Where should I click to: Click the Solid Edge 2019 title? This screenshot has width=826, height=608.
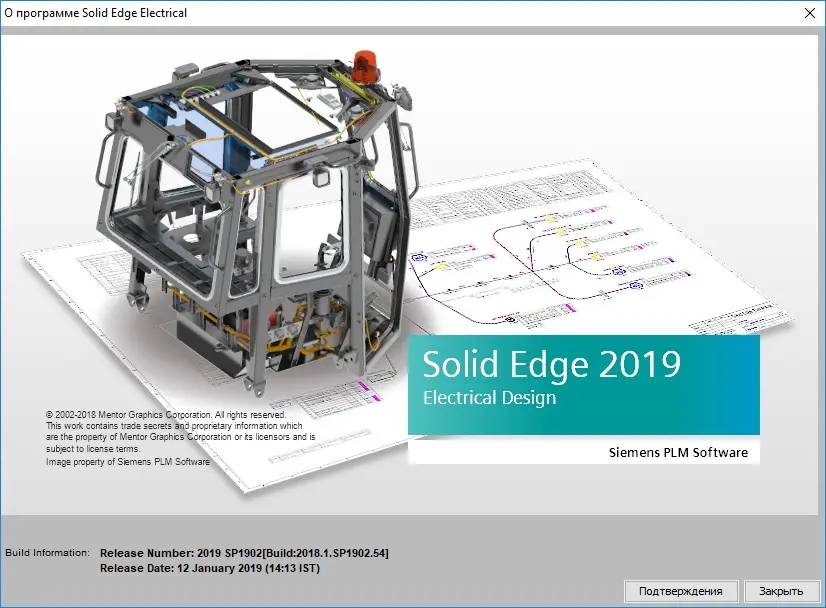[x=552, y=364]
